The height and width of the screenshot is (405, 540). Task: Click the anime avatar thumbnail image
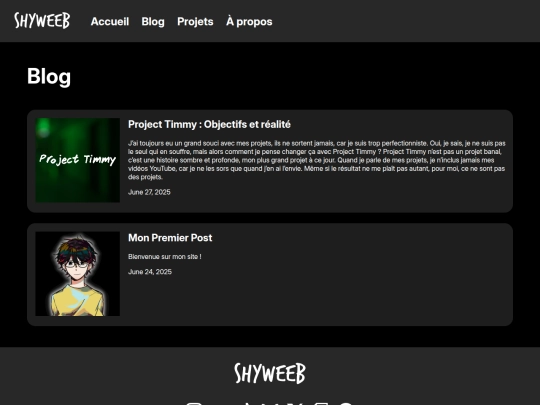point(78,274)
